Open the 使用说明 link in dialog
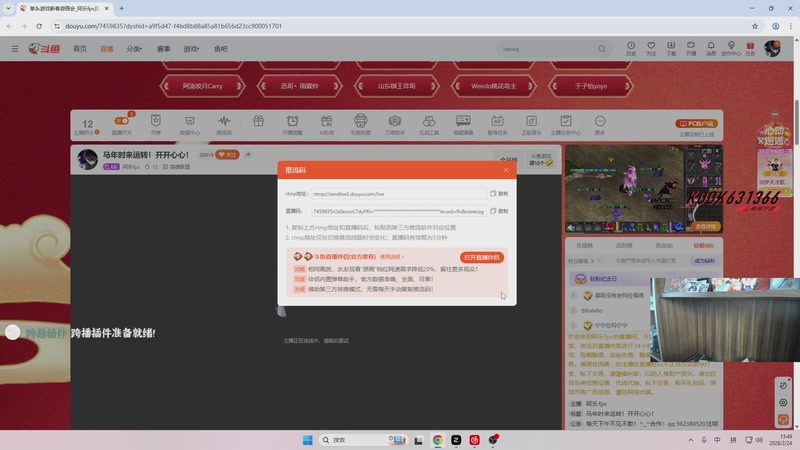 pos(391,257)
